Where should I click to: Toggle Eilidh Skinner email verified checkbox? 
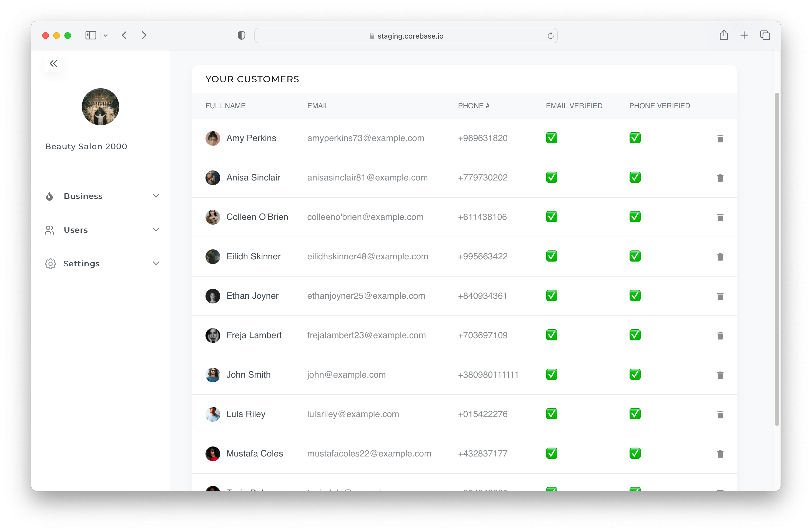[x=551, y=256]
